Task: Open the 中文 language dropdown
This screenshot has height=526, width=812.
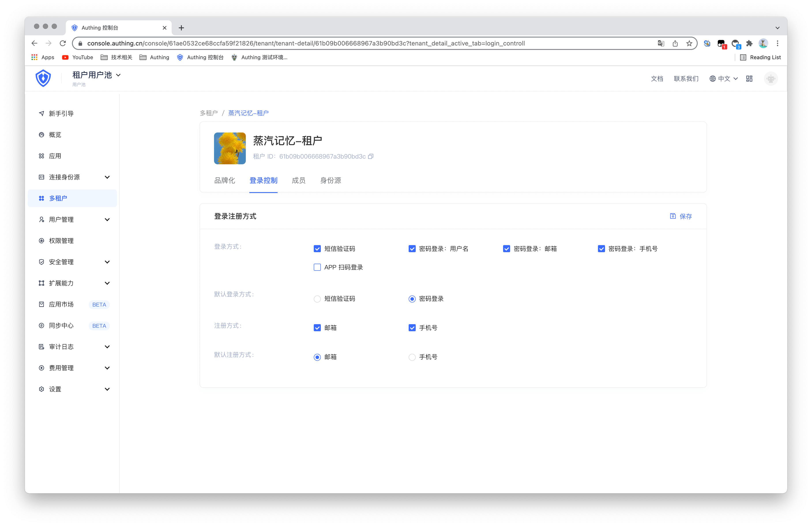Action: [x=724, y=79]
